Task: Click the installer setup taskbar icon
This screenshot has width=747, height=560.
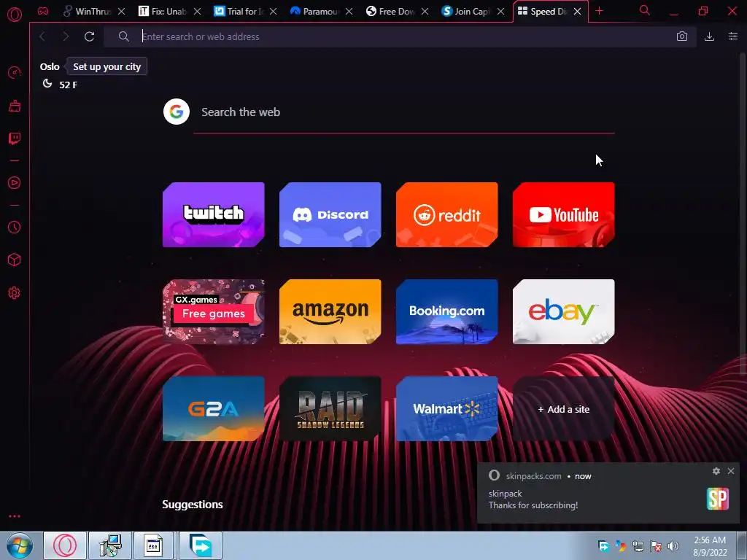Action: [110, 545]
